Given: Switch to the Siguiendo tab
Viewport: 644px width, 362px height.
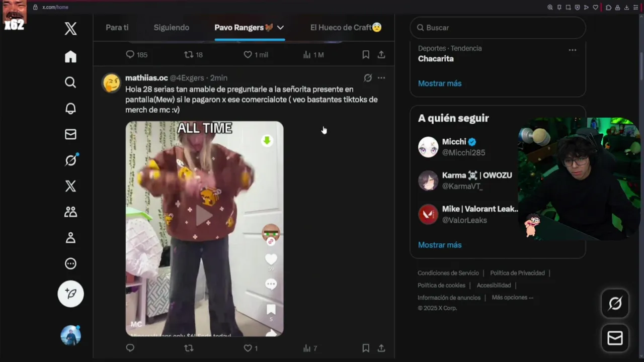Looking at the screenshot, I should click(x=172, y=28).
